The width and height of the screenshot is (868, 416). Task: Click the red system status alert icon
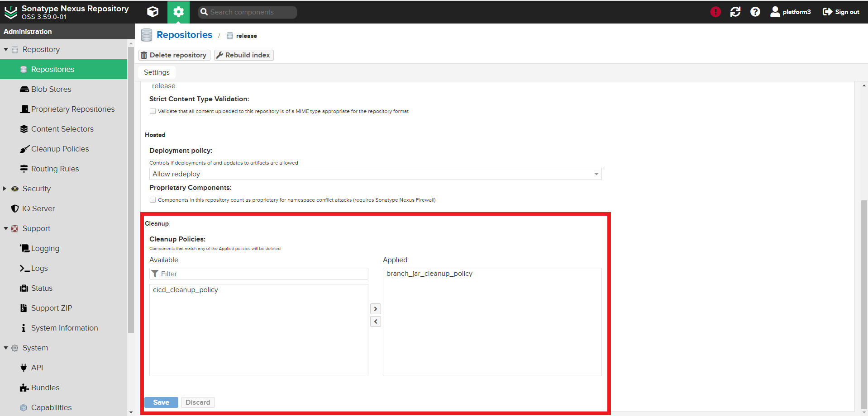[x=715, y=12]
